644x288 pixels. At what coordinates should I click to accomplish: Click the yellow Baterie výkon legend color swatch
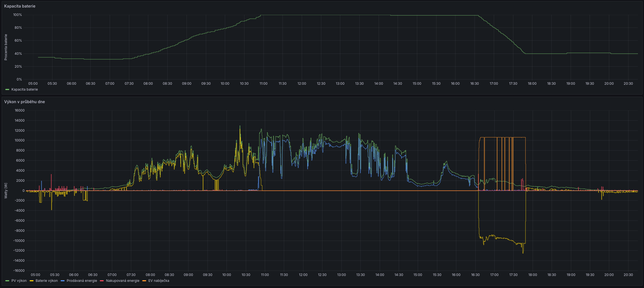32,281
